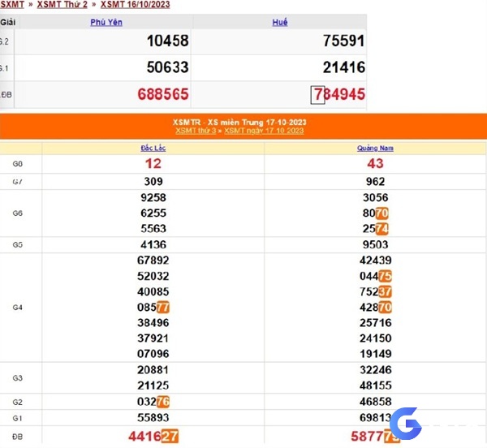The image size is (487, 448).
Task: Select Đắc Lắc G6 number 5563
Action: point(153,229)
